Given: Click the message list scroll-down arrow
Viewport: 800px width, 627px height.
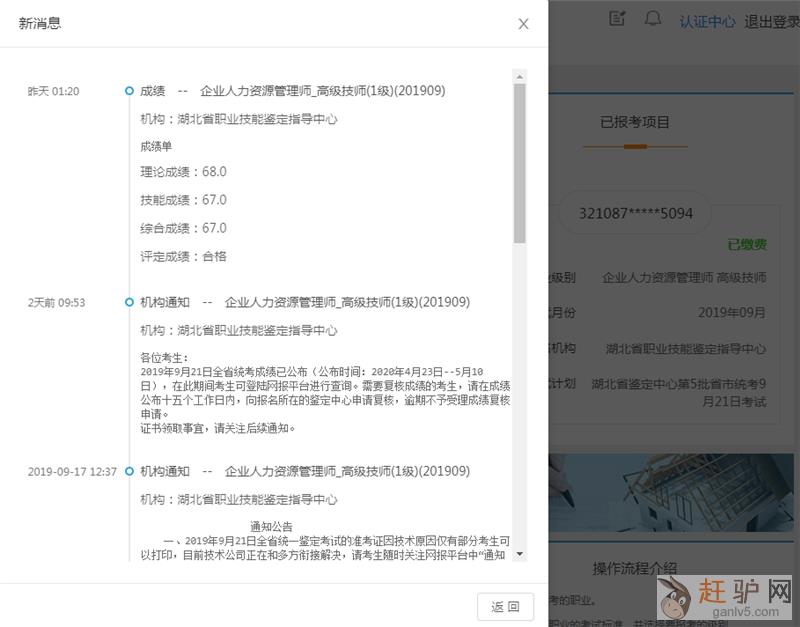Looking at the screenshot, I should 519,554.
